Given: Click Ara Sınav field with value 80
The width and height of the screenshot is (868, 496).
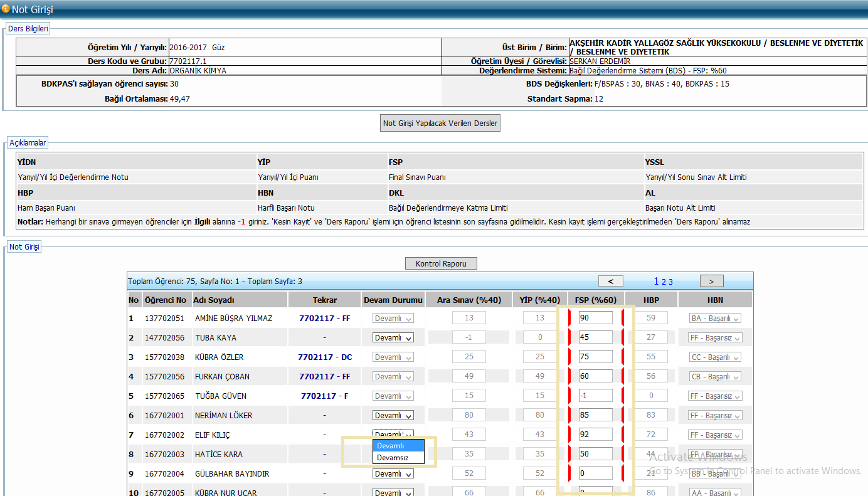Looking at the screenshot, I should pos(469,415).
